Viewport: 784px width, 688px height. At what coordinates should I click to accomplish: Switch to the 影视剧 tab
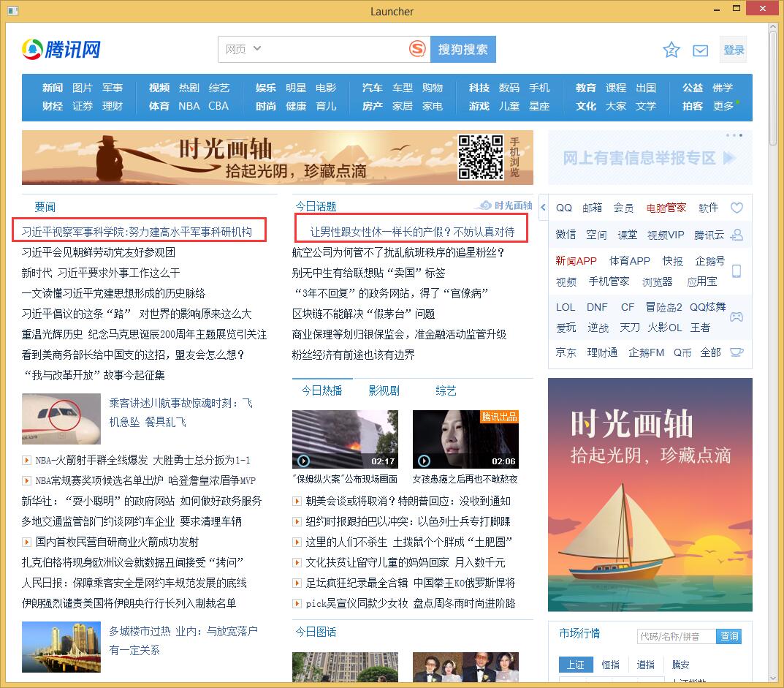click(x=384, y=390)
